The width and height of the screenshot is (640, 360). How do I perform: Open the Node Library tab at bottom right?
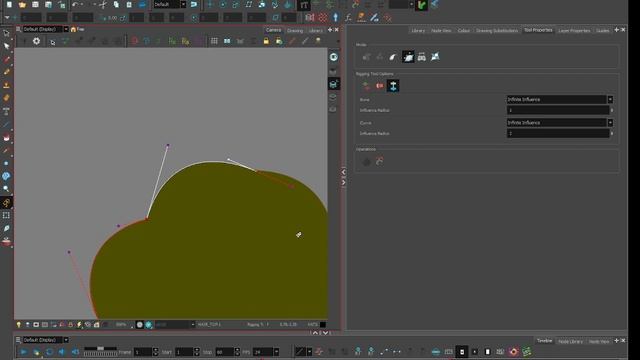pos(570,341)
